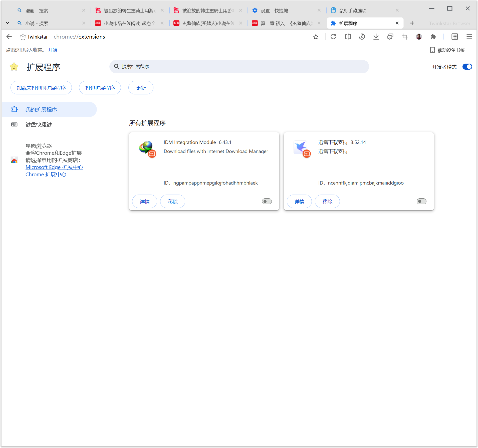The width and height of the screenshot is (478, 448).
Task: Click 移除 for IDM Integration Module
Action: 173,202
